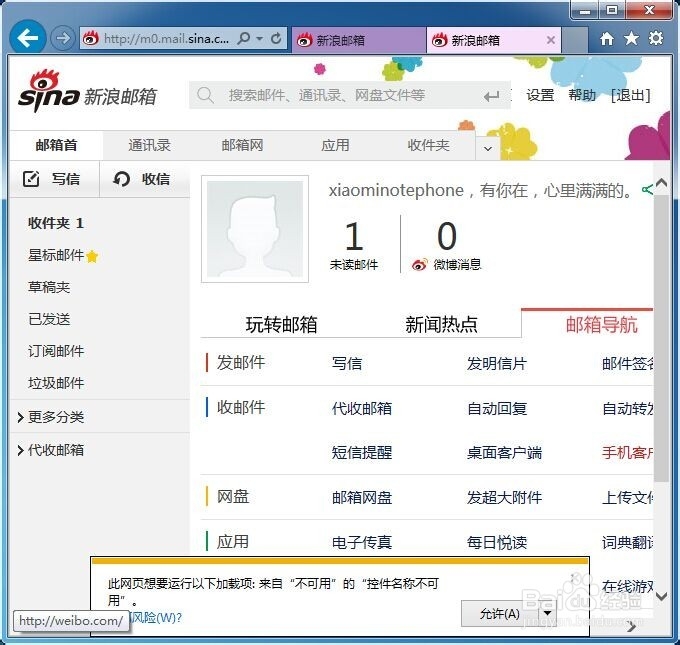Viewport: 680px width, 645px height.
Task: Click 短信提醒 link
Action: (x=362, y=453)
